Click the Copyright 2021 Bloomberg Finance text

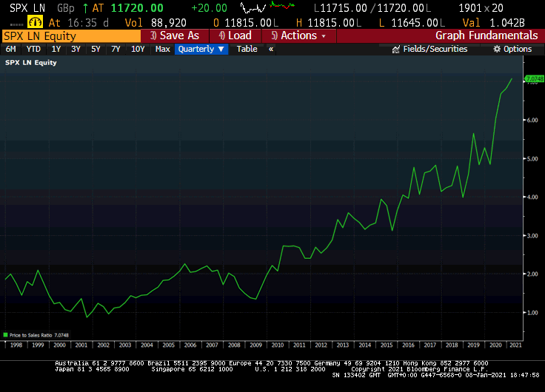tap(420, 369)
